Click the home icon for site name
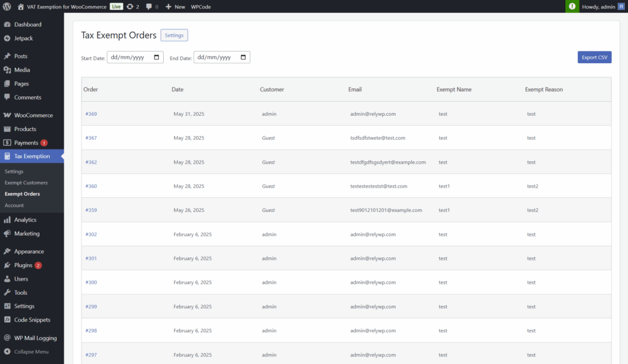 click(x=21, y=6)
